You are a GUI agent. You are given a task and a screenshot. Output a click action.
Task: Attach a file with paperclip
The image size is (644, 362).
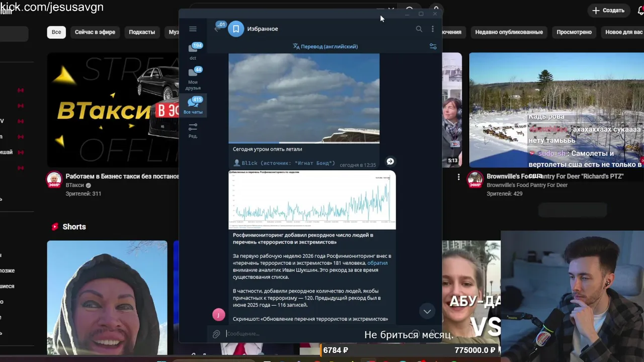click(x=216, y=334)
